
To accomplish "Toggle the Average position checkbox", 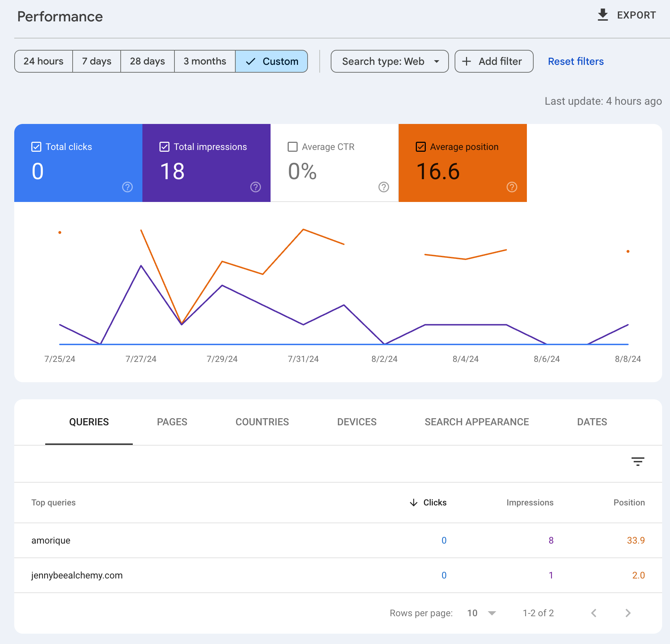I will pyautogui.click(x=421, y=147).
